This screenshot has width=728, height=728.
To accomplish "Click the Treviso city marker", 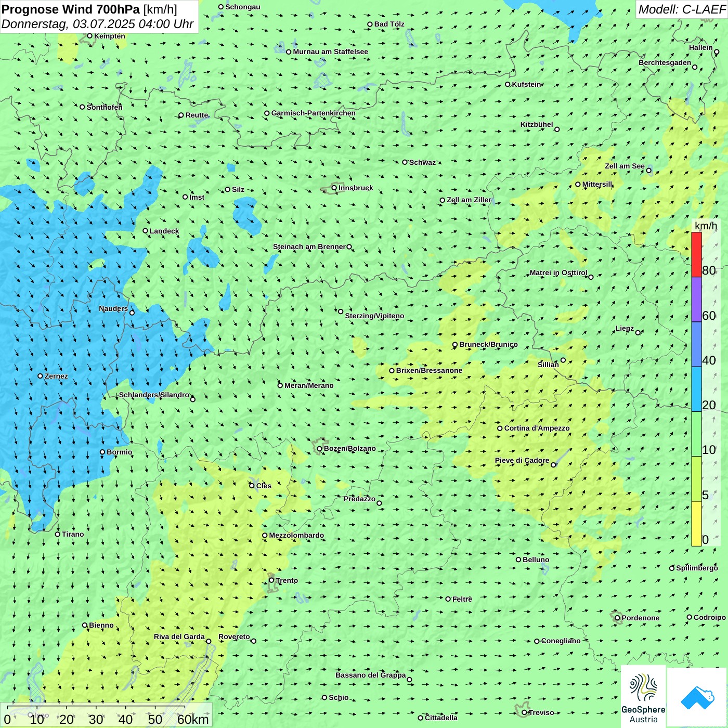I will pyautogui.click(x=525, y=713).
